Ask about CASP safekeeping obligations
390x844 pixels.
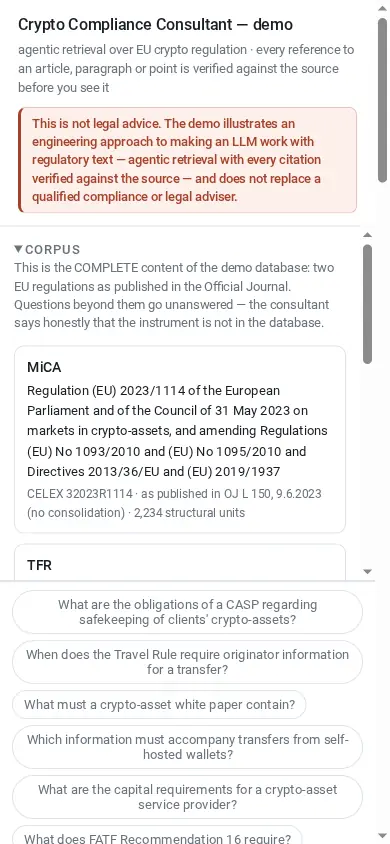187,612
